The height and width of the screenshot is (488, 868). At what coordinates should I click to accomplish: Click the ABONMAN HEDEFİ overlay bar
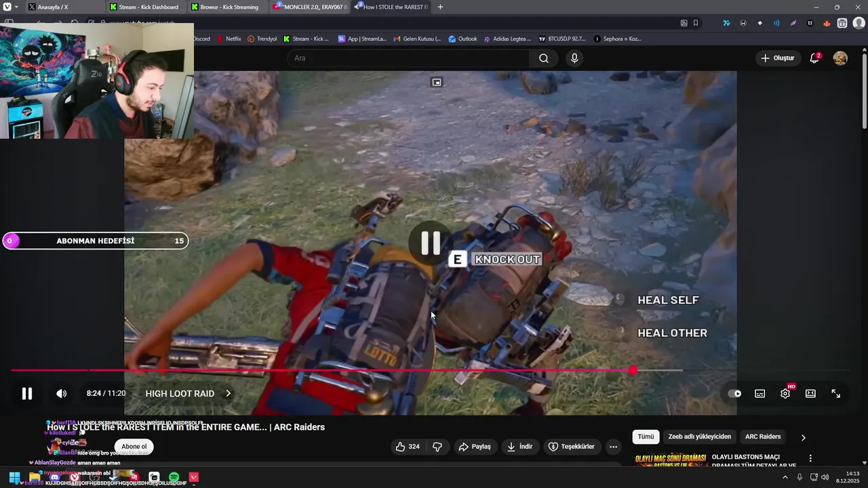pyautogui.click(x=96, y=241)
